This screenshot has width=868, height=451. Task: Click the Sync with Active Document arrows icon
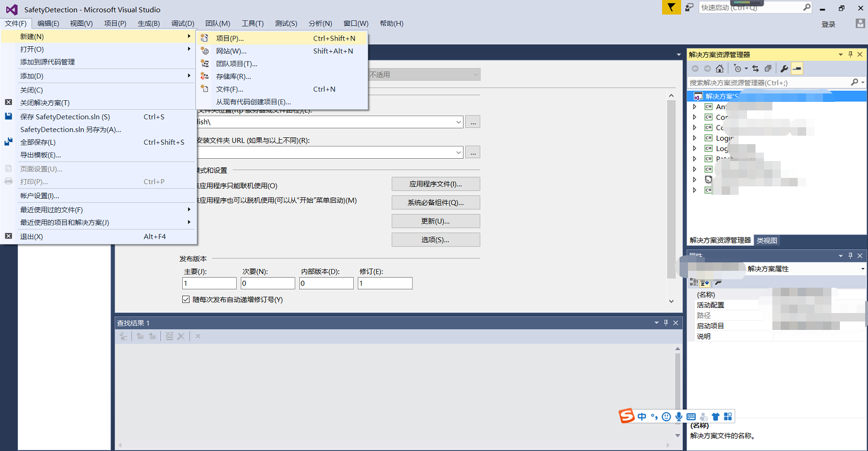pos(755,69)
